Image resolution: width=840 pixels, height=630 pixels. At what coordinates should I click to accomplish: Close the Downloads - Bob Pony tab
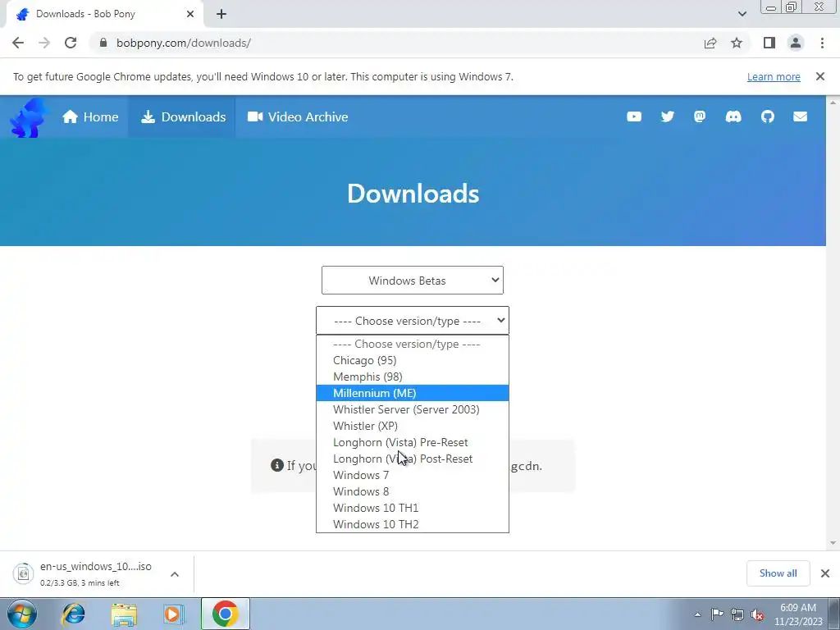point(190,14)
